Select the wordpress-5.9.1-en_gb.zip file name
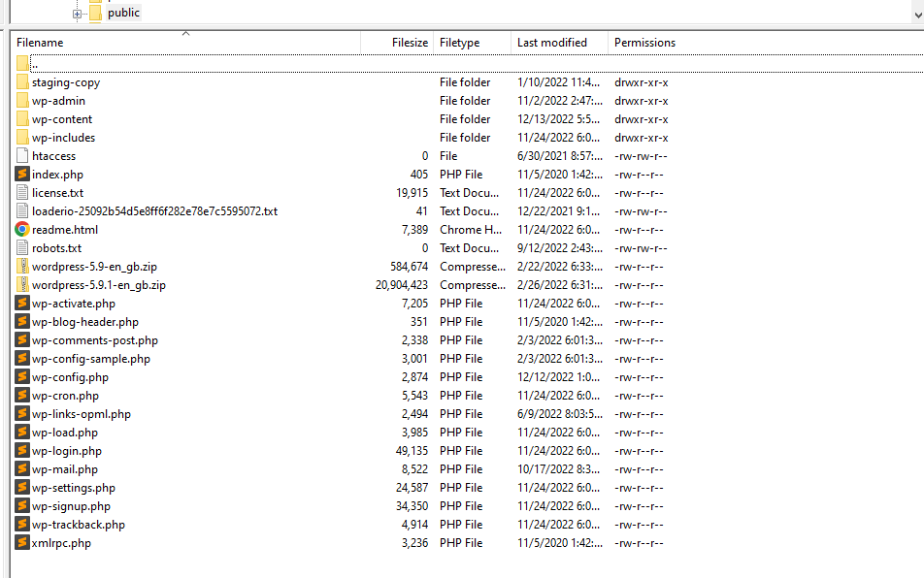 [x=99, y=285]
